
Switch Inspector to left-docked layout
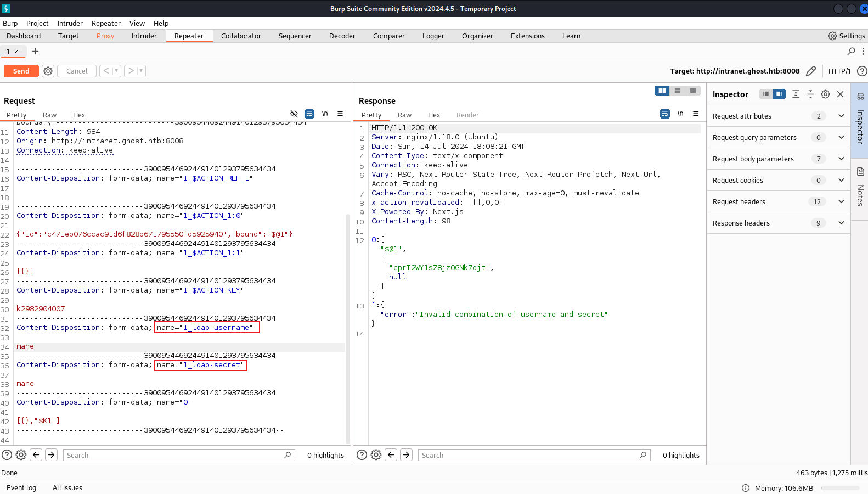coord(766,94)
